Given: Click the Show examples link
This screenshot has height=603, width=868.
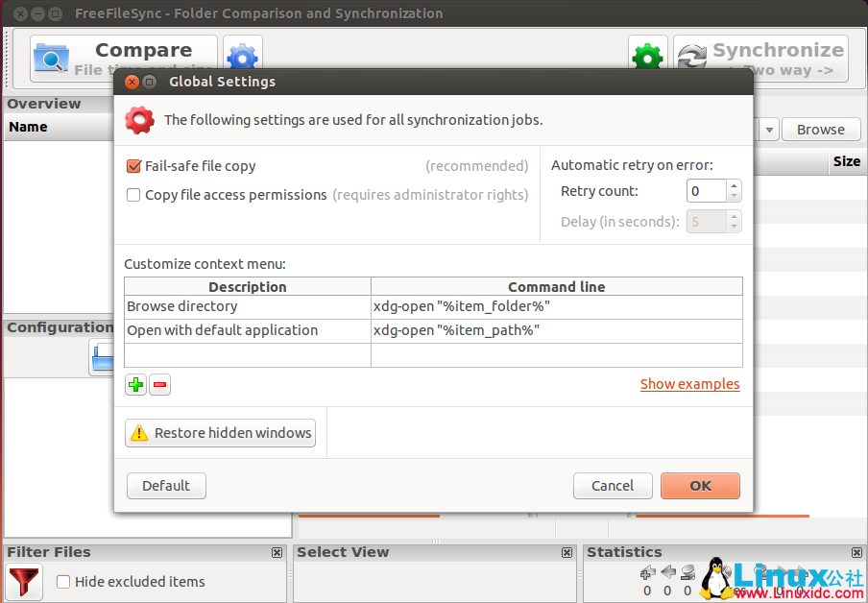Looking at the screenshot, I should tap(689, 384).
